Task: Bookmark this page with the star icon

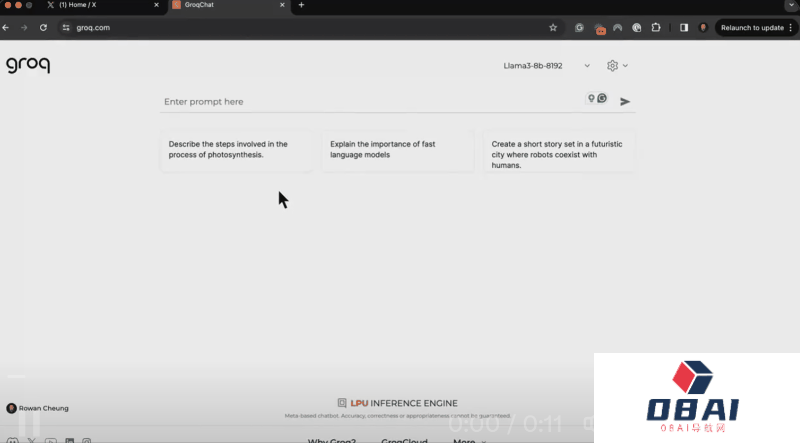Action: tap(553, 27)
